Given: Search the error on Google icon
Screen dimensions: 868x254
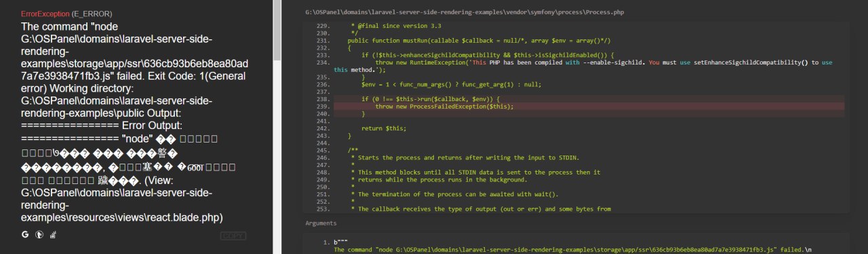Looking at the screenshot, I should (25, 235).
